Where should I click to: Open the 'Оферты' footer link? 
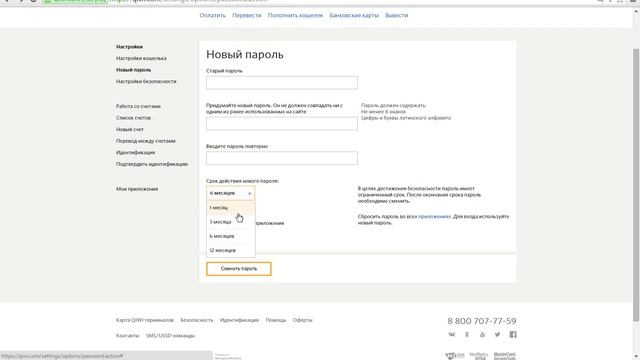point(302,320)
